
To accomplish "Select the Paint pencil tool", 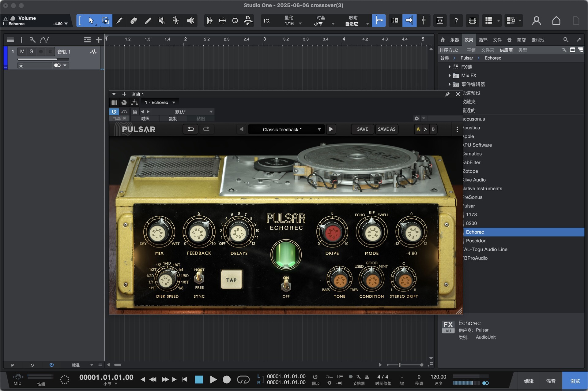I will (x=148, y=20).
